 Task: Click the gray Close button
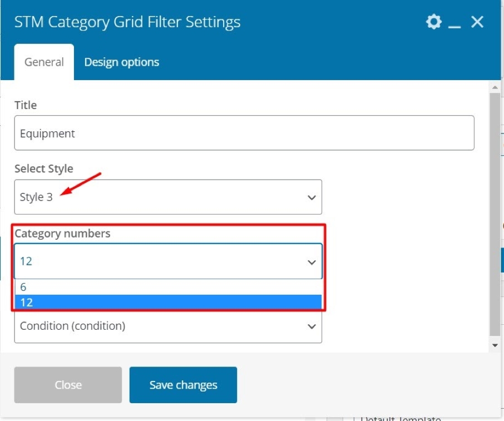[68, 385]
